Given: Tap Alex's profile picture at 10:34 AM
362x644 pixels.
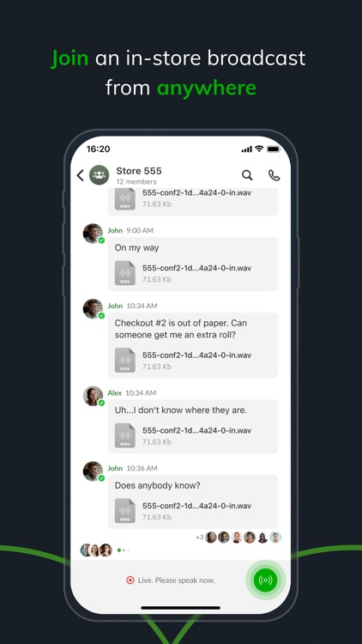Looking at the screenshot, I should (x=94, y=396).
